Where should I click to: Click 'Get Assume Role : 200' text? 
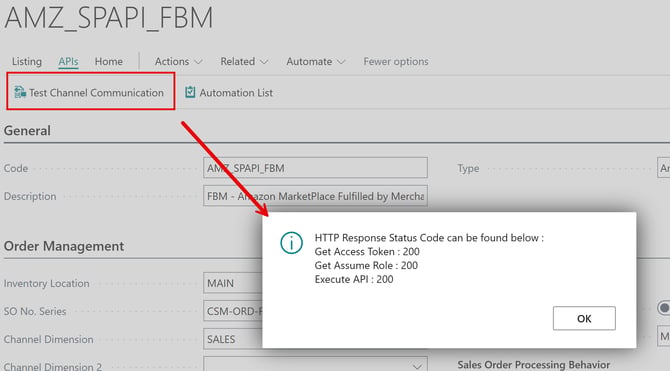(x=366, y=265)
